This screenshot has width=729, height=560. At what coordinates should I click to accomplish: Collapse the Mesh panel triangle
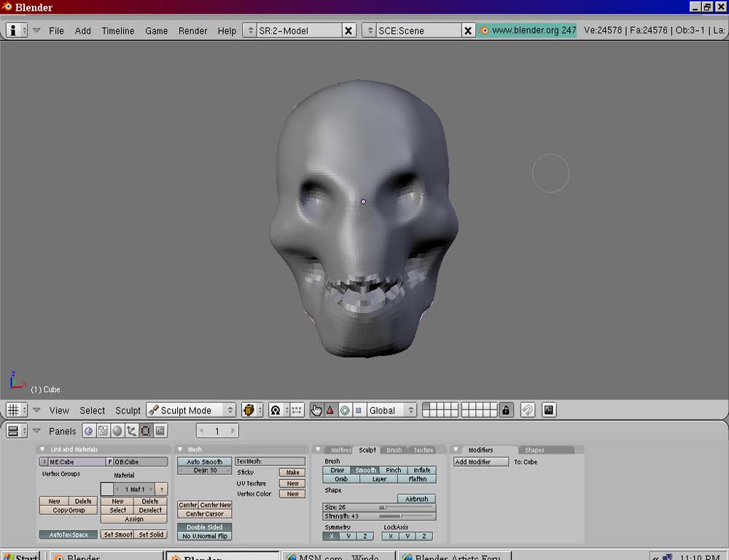(x=180, y=449)
